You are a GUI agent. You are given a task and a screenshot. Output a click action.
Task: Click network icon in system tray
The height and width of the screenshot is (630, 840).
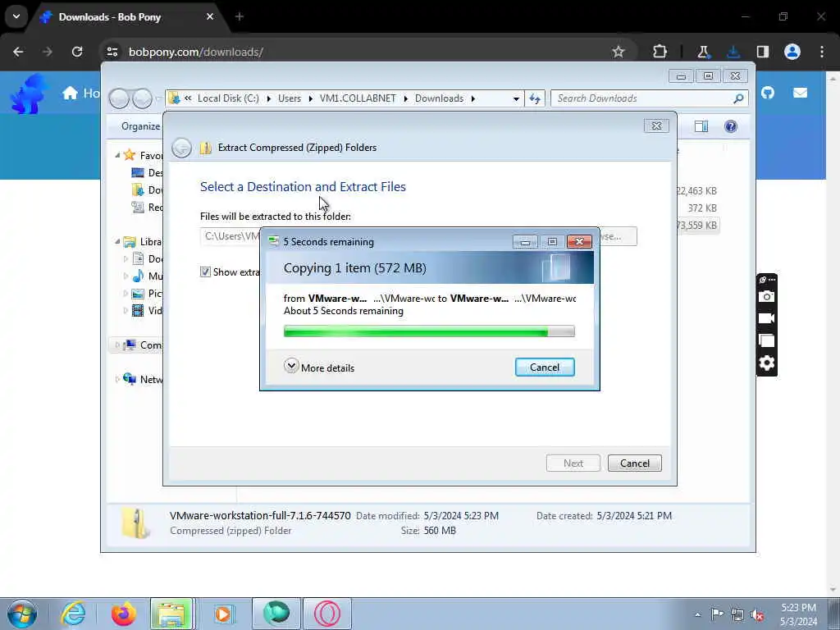click(737, 614)
